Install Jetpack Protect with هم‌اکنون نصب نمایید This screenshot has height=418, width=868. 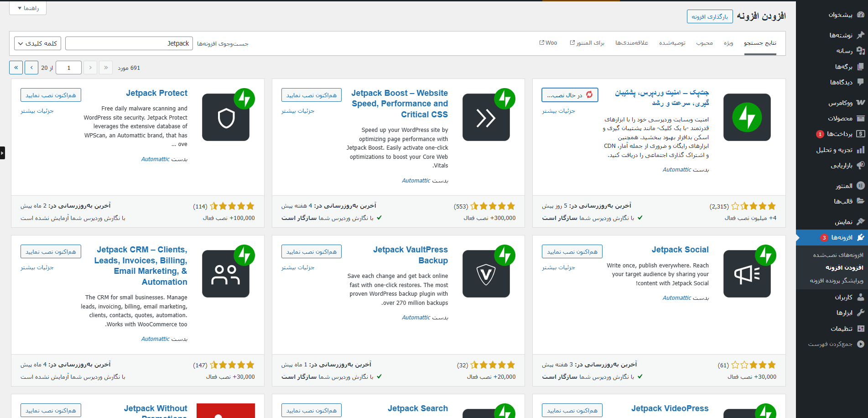coord(51,95)
